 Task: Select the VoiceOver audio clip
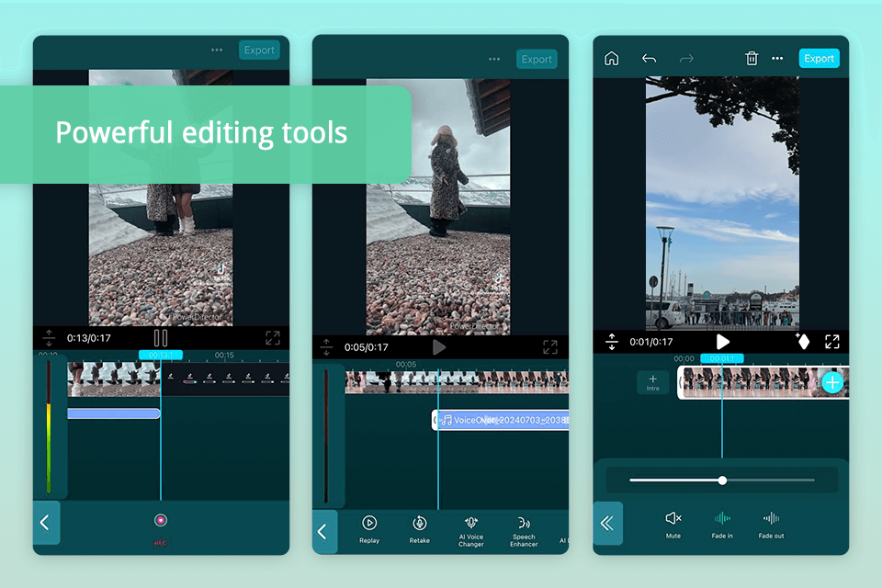(500, 420)
